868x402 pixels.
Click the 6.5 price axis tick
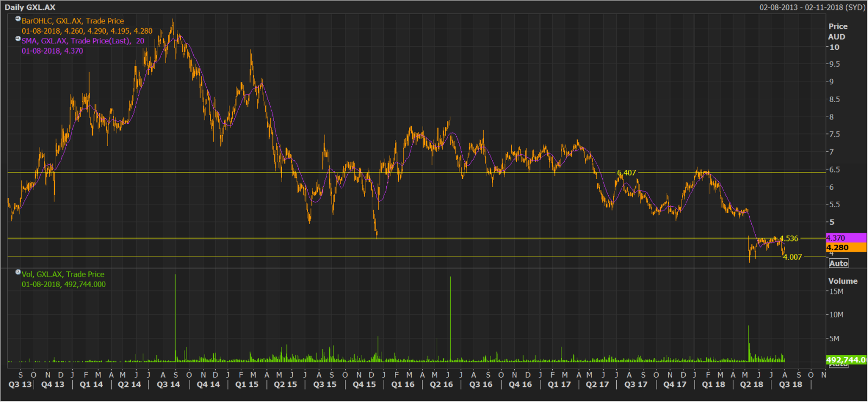pyautogui.click(x=834, y=170)
